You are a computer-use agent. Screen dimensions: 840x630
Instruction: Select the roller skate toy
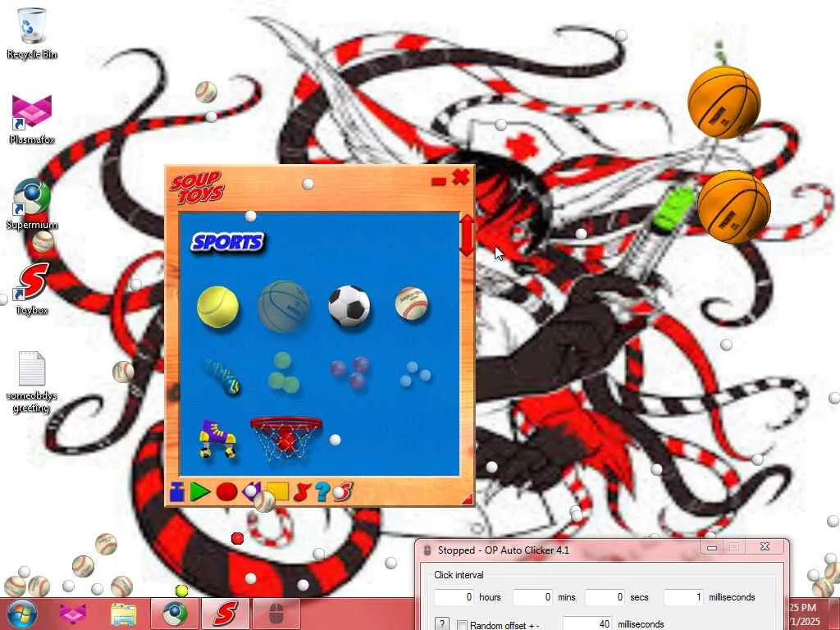[x=217, y=439]
